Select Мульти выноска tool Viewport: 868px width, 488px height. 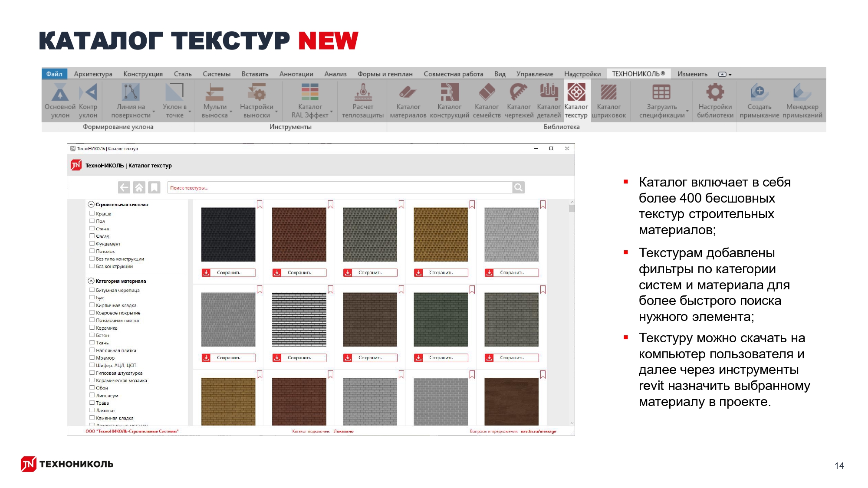click(214, 101)
